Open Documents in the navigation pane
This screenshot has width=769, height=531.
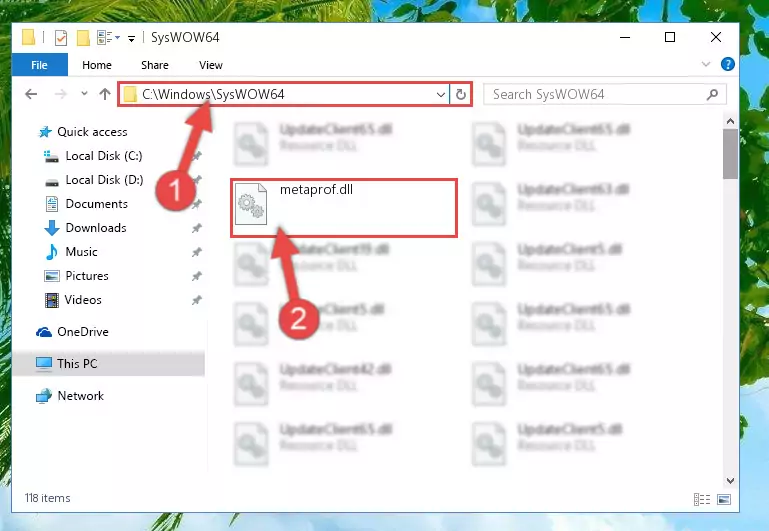(96, 204)
